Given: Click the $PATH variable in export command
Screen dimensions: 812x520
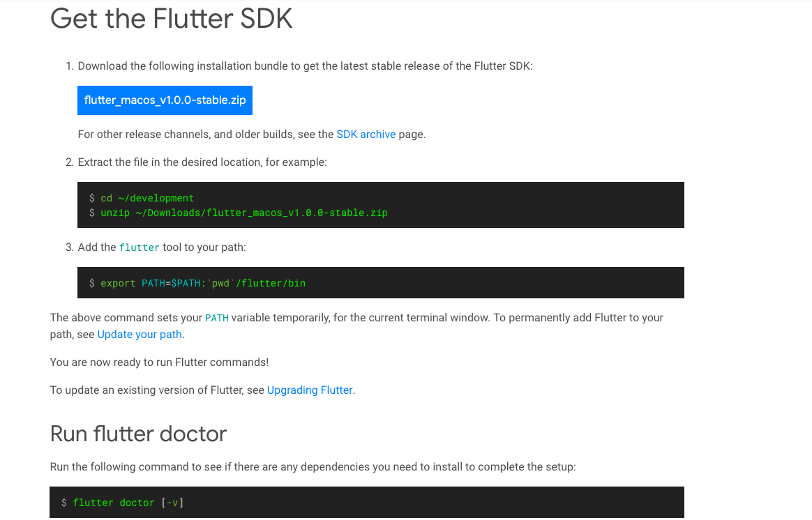Looking at the screenshot, I should 186,283.
